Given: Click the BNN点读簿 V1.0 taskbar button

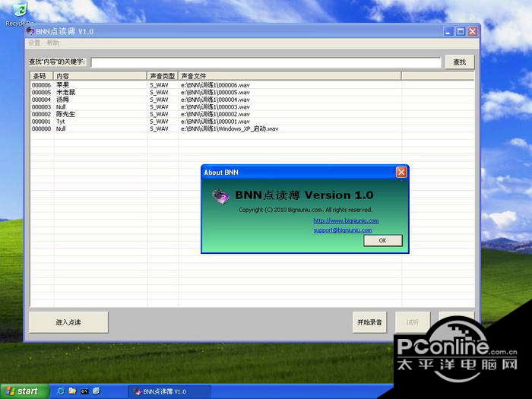Looking at the screenshot, I should tap(169, 391).
